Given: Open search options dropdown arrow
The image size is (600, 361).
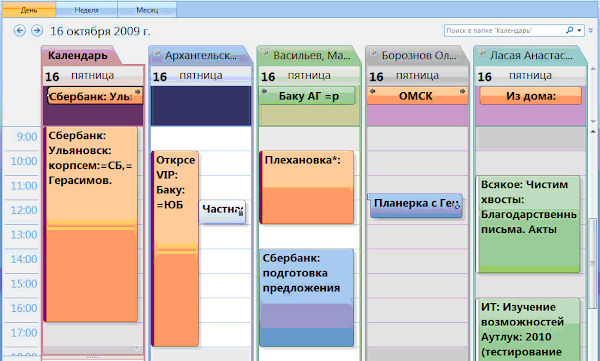Looking at the screenshot, I should (579, 30).
